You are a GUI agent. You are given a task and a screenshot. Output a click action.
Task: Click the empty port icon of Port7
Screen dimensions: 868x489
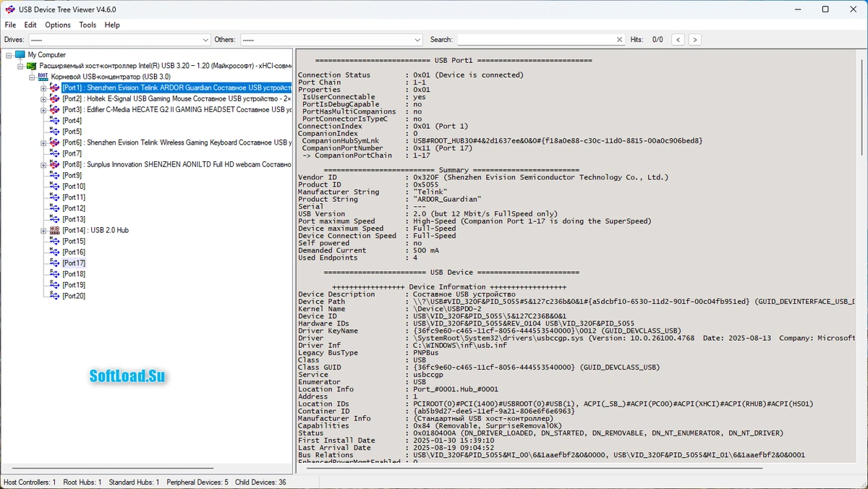pos(55,153)
